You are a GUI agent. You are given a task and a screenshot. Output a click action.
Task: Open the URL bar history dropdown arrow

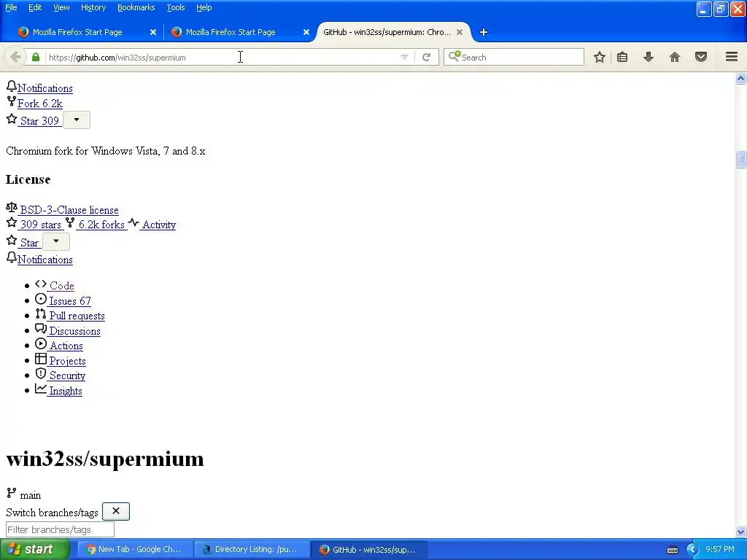click(x=404, y=57)
